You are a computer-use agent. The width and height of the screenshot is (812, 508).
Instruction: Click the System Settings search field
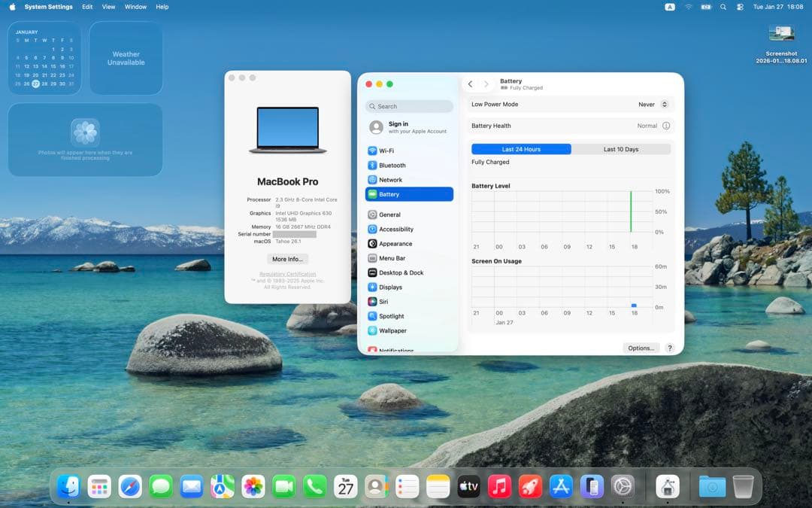point(408,106)
